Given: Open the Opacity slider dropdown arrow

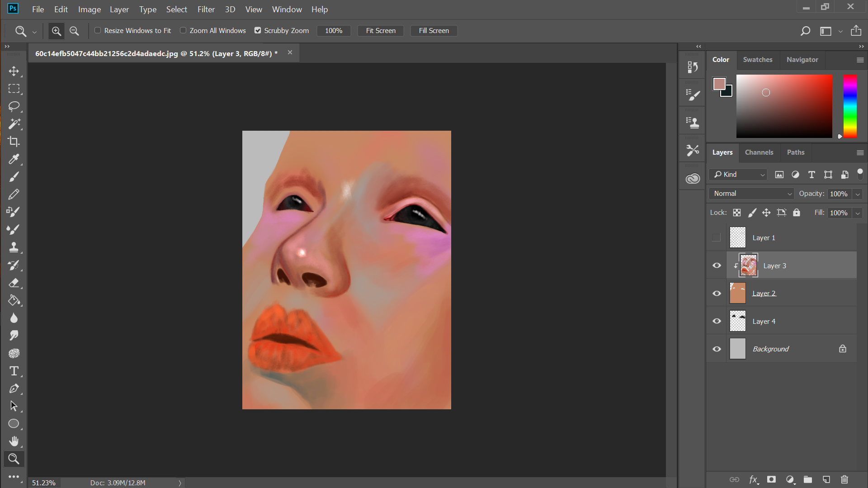Looking at the screenshot, I should [x=857, y=194].
